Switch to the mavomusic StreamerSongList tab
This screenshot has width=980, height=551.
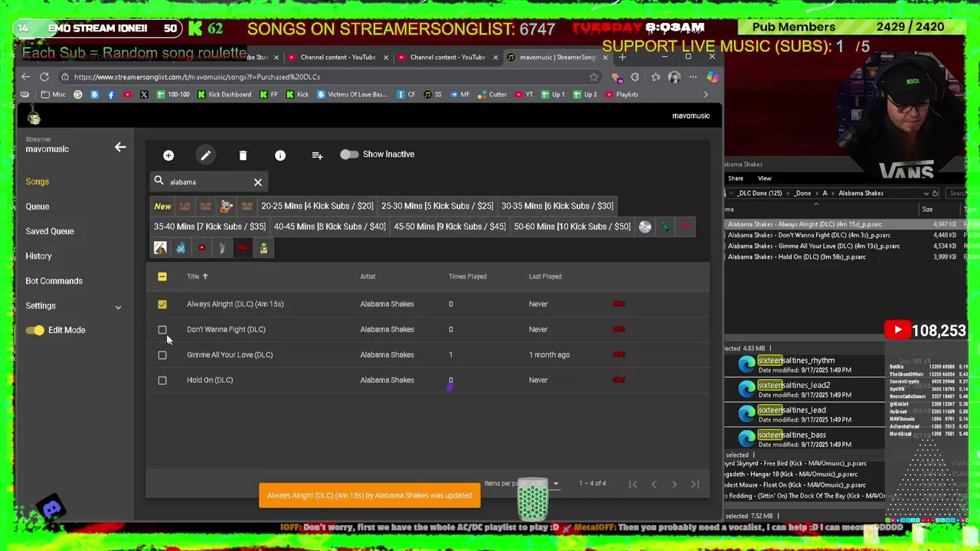pos(557,57)
